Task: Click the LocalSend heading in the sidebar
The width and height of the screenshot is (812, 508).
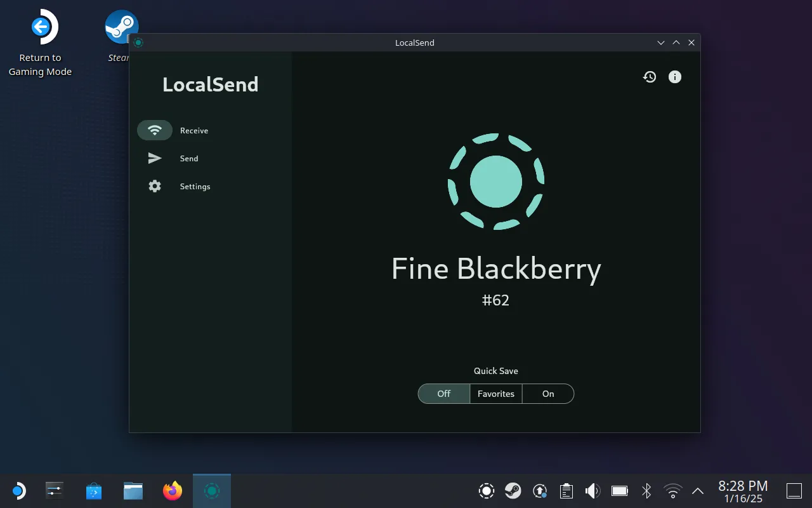Action: (x=211, y=84)
